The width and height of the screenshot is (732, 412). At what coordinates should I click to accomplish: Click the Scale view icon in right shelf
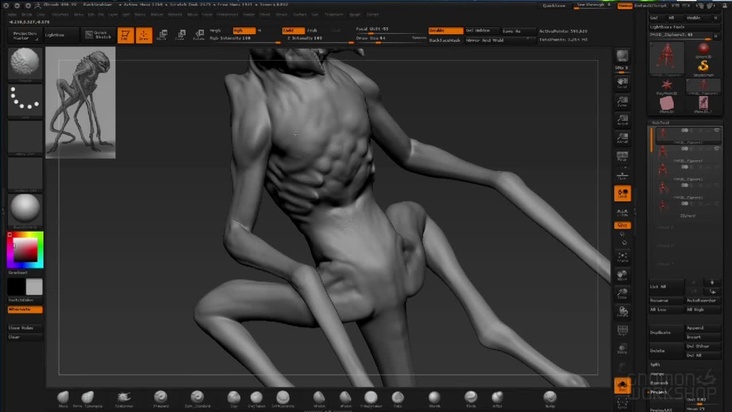tap(622, 293)
